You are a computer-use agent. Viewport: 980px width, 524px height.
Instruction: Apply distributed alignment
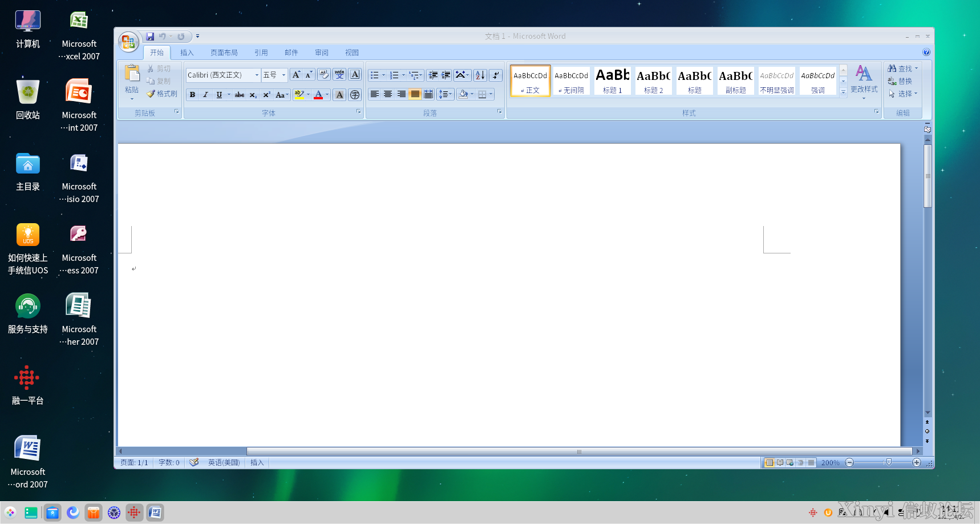coord(428,94)
